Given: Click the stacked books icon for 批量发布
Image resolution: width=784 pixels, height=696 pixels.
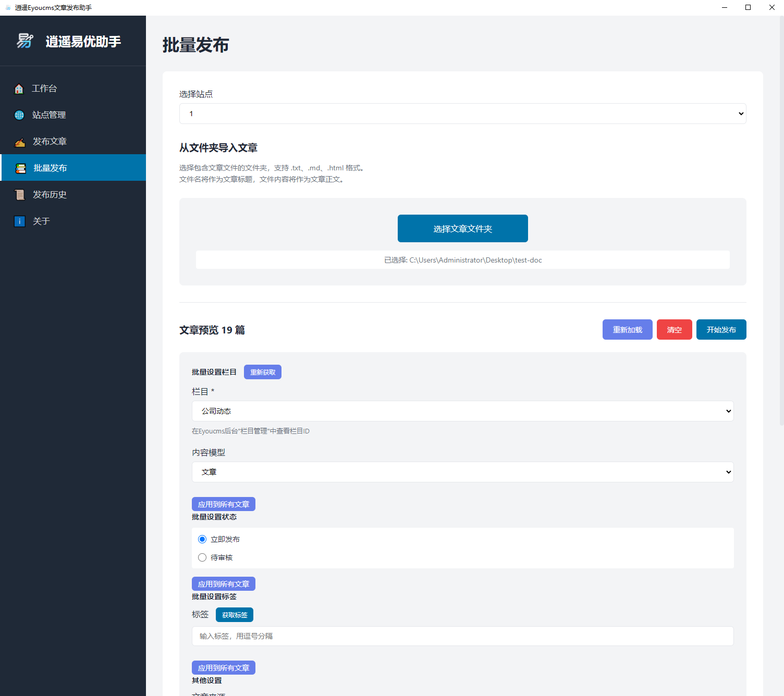Looking at the screenshot, I should pyautogui.click(x=21, y=168).
